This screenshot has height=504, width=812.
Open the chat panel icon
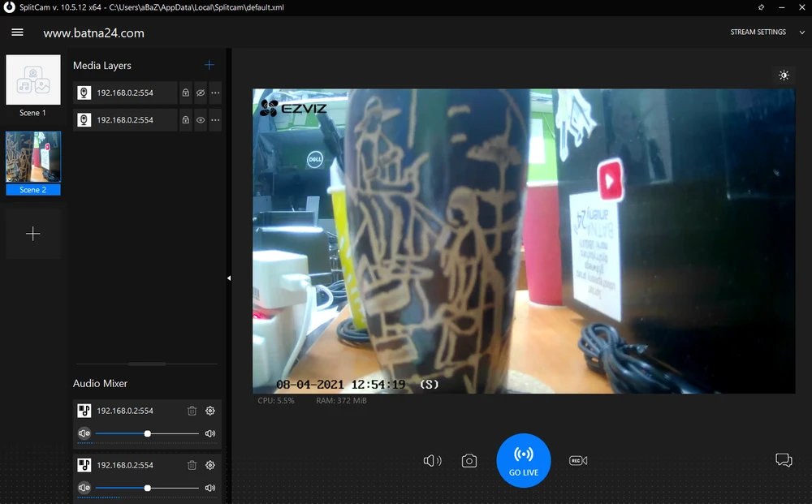pos(784,460)
